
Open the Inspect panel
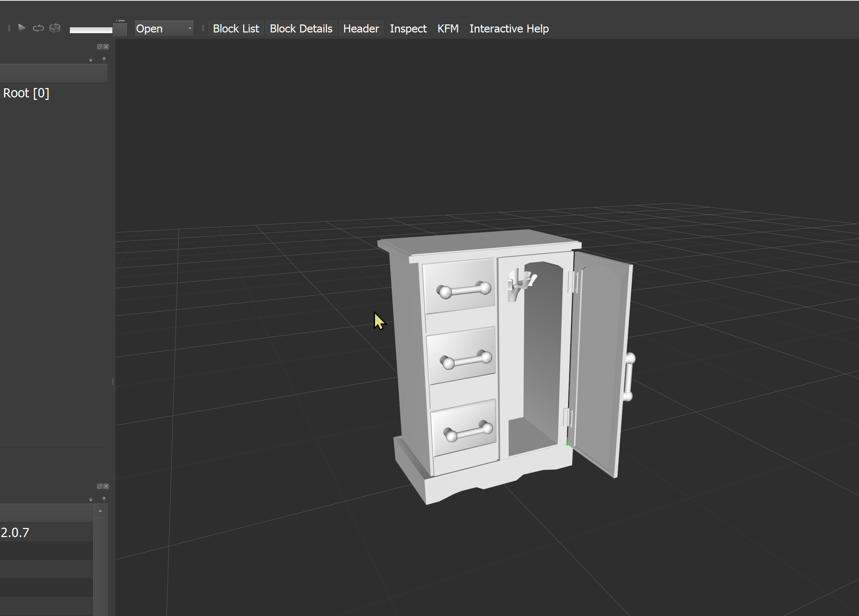click(x=408, y=28)
